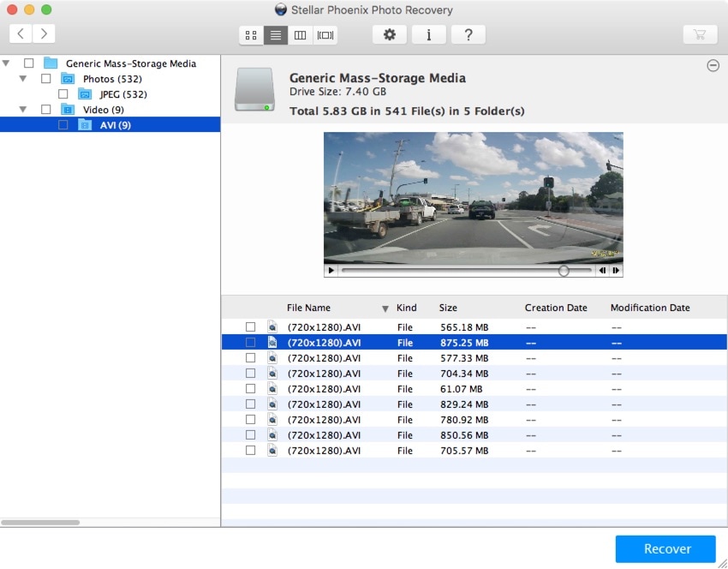Go back with the left arrow button
This screenshot has height=569, width=728.
[21, 34]
